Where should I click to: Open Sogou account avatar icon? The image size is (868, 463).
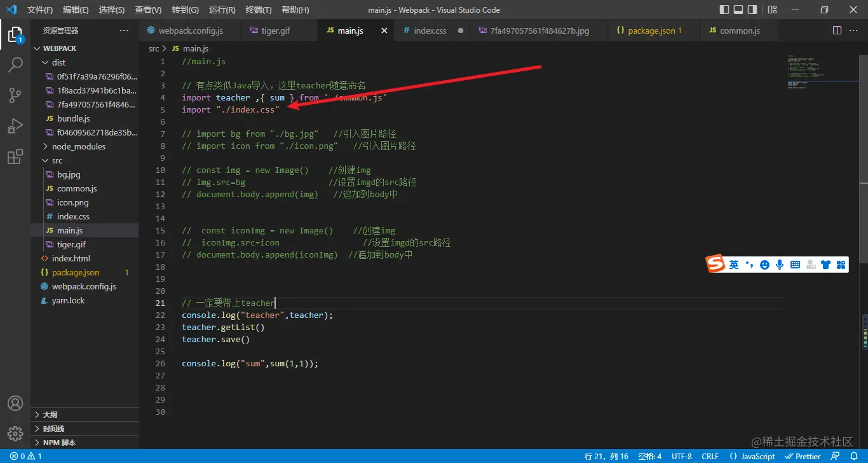coord(810,265)
